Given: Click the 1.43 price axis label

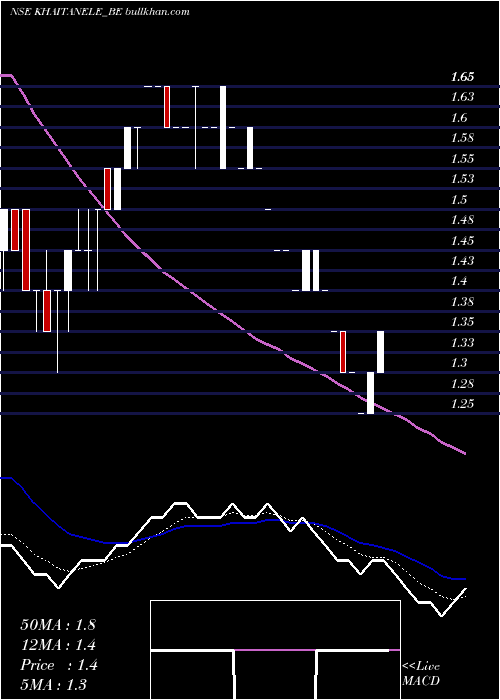Looking at the screenshot, I should (462, 260).
